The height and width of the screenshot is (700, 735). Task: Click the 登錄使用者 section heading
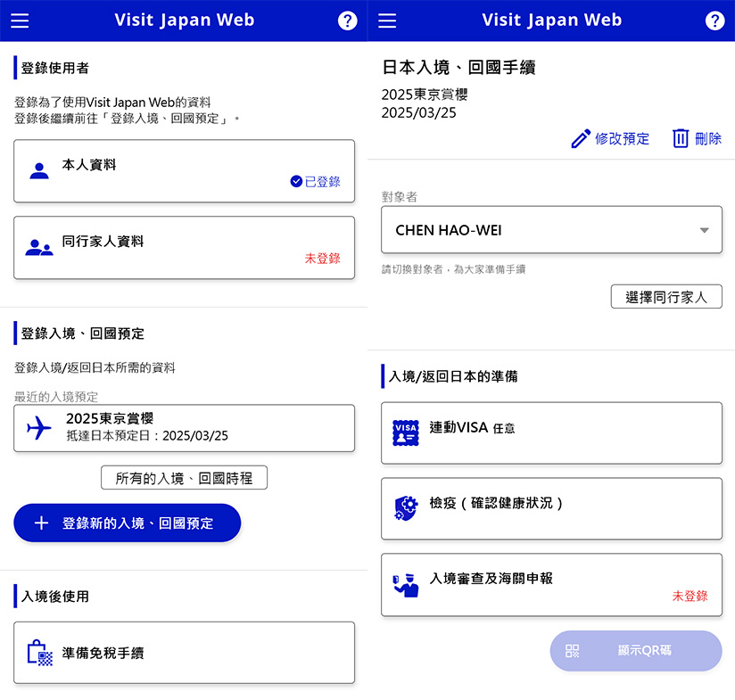[x=54, y=68]
